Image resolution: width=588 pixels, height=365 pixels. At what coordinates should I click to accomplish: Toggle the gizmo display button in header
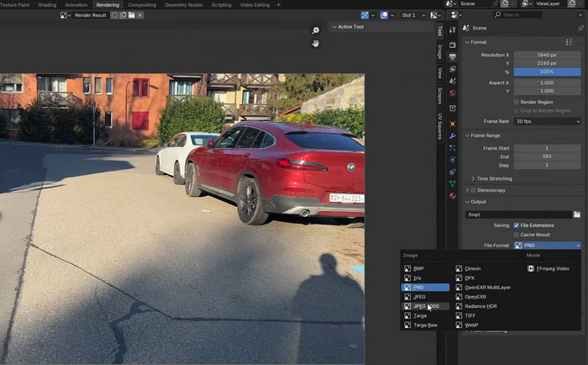[365, 15]
